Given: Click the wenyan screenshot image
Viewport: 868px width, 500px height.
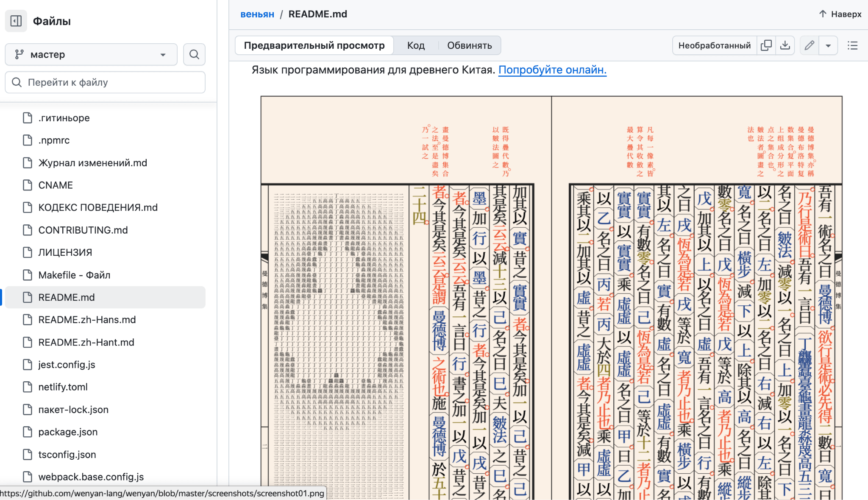Looking at the screenshot, I should pos(551,297).
